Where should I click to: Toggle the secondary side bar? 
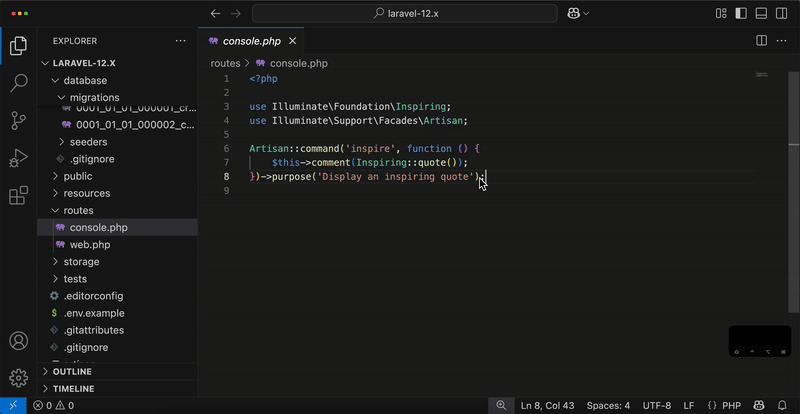tap(781, 14)
